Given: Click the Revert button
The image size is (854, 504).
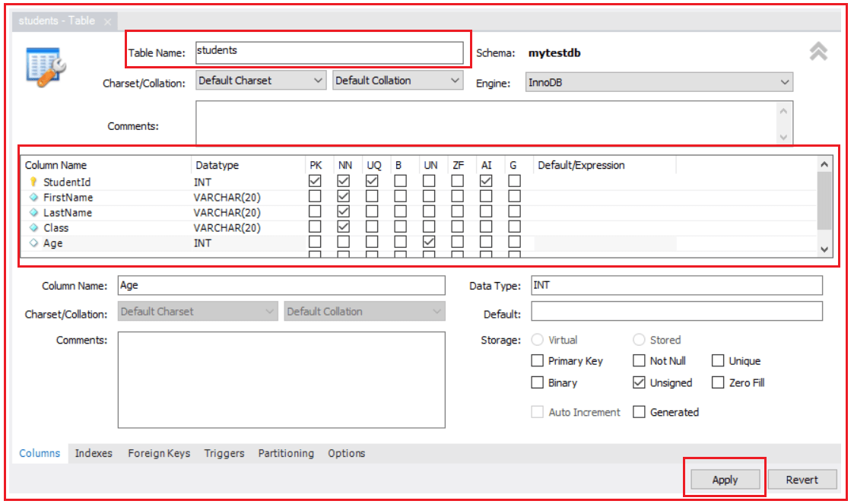Looking at the screenshot, I should pos(802,479).
